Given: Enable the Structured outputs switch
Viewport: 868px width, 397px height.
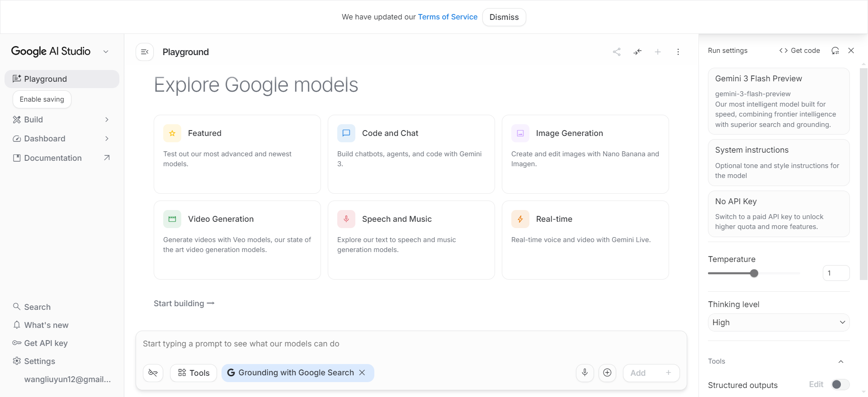Looking at the screenshot, I should click(840, 384).
